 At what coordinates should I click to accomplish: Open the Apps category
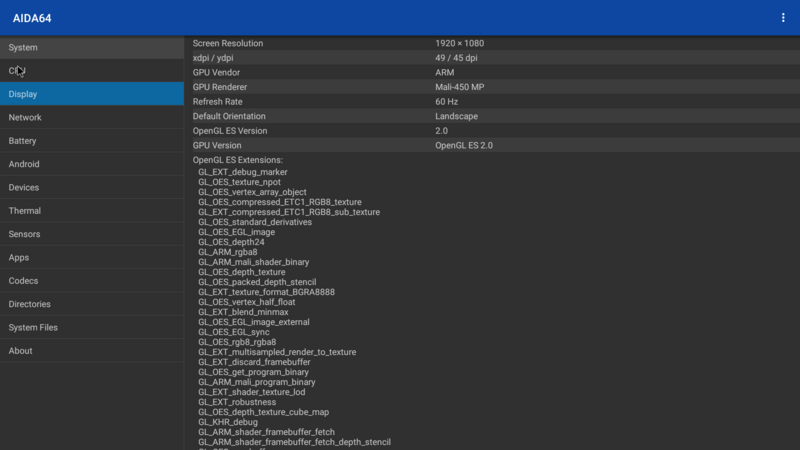(x=92, y=258)
